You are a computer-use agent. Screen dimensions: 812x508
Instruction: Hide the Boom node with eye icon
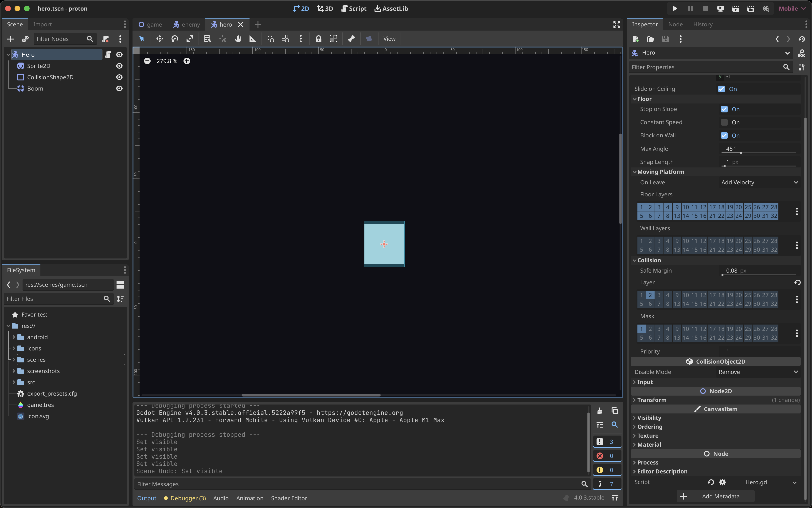click(x=119, y=88)
